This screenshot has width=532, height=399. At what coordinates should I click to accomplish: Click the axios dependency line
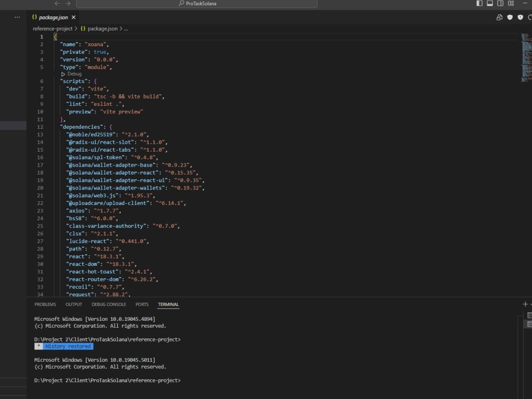94,211
